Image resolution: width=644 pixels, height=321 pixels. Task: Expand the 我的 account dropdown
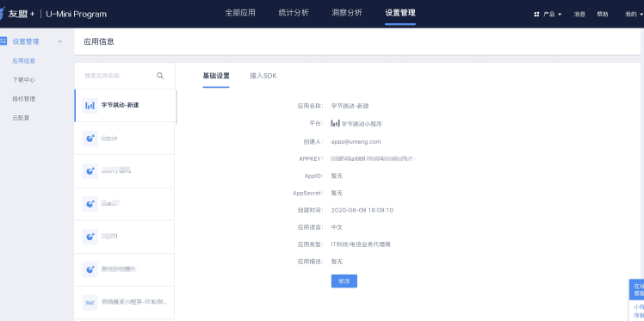pyautogui.click(x=634, y=14)
